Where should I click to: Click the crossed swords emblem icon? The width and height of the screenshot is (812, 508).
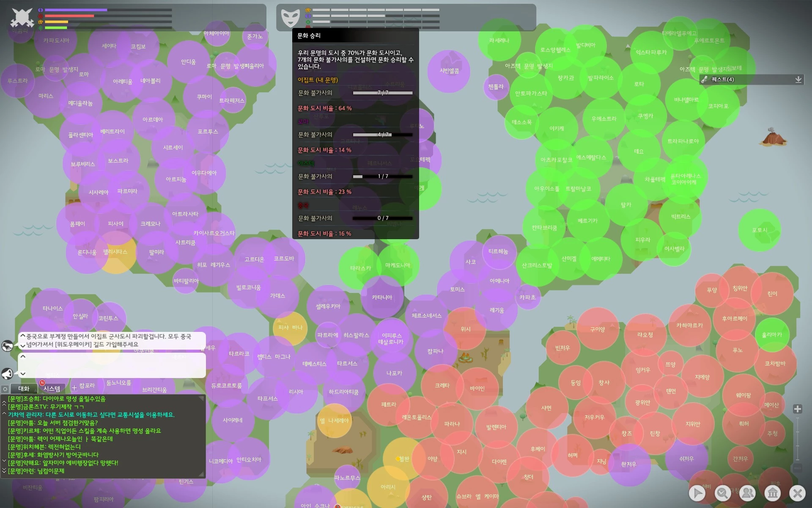[22, 17]
